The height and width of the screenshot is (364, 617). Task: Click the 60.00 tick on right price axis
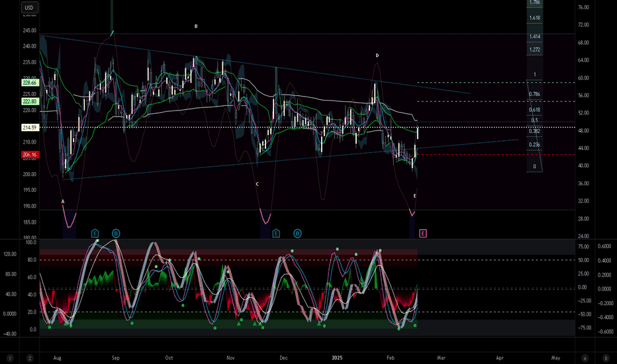(x=583, y=78)
